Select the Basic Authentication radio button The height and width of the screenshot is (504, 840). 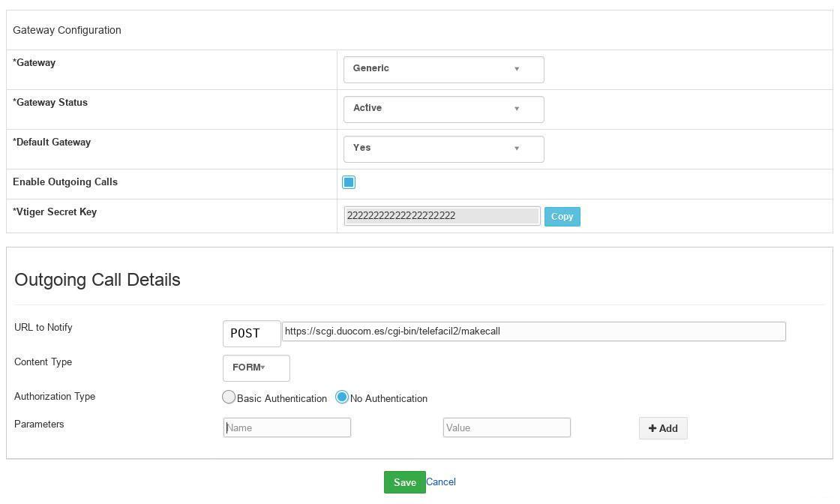pyautogui.click(x=229, y=397)
